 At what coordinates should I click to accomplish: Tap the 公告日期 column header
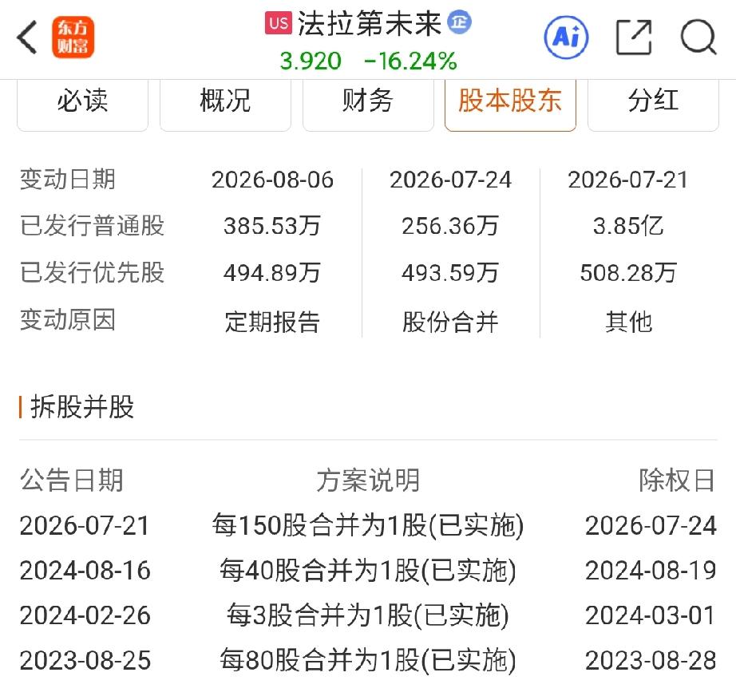pyautogui.click(x=72, y=481)
